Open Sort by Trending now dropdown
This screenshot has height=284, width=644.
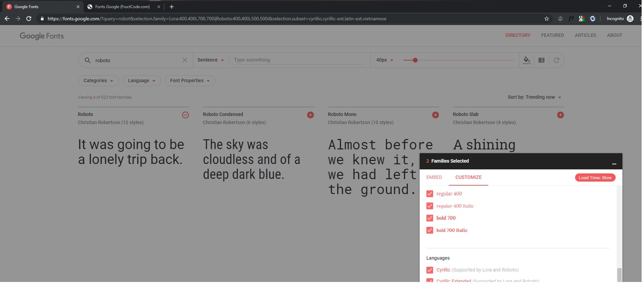534,97
